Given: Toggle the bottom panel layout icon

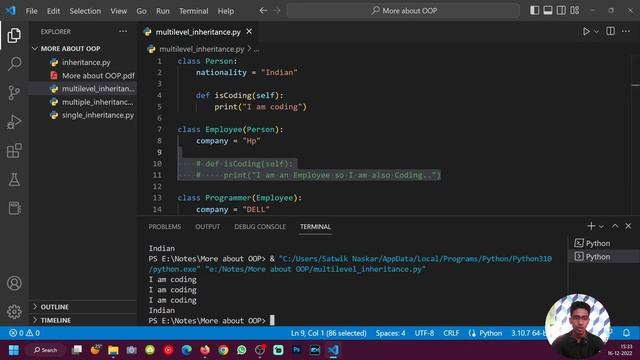Looking at the screenshot, I should pos(548,11).
